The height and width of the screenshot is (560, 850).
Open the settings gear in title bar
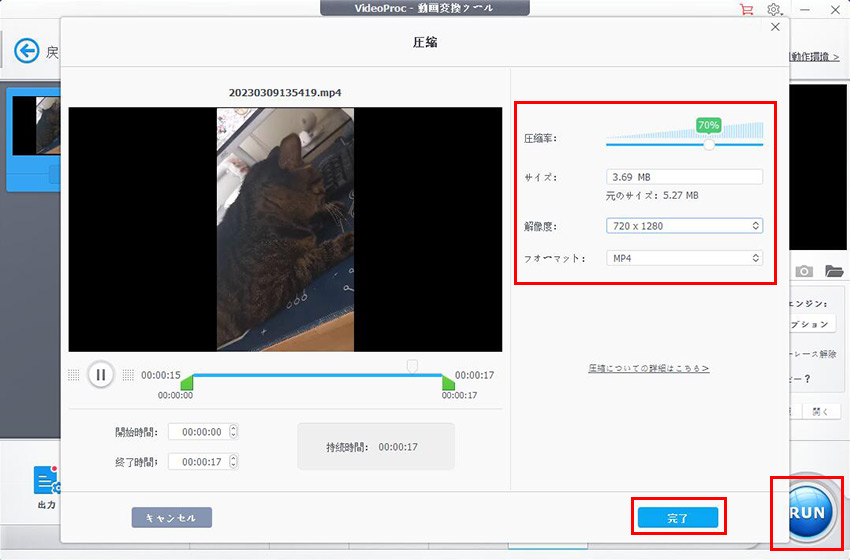(x=774, y=9)
